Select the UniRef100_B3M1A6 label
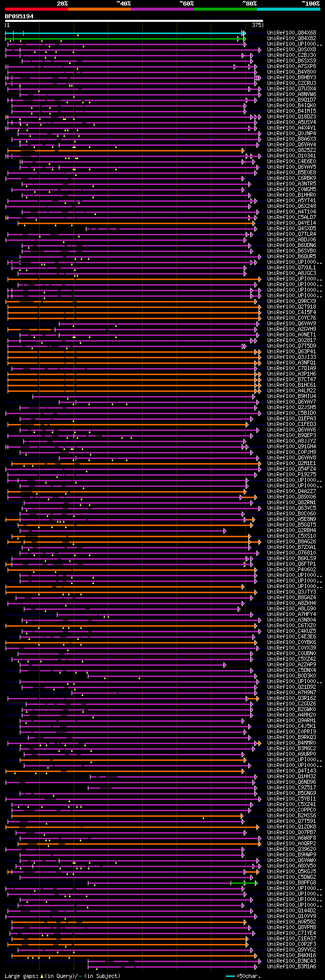Viewport: 325px width, 980px height. [x=291, y=967]
